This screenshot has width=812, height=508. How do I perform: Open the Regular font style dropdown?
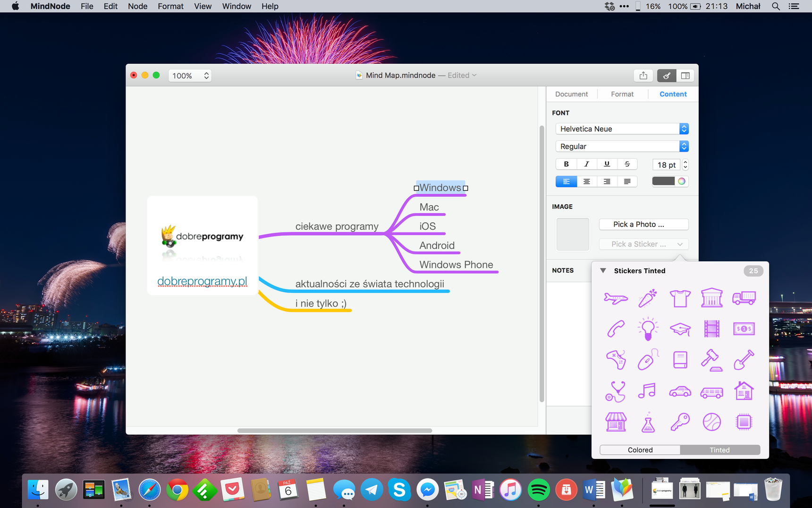(x=622, y=146)
